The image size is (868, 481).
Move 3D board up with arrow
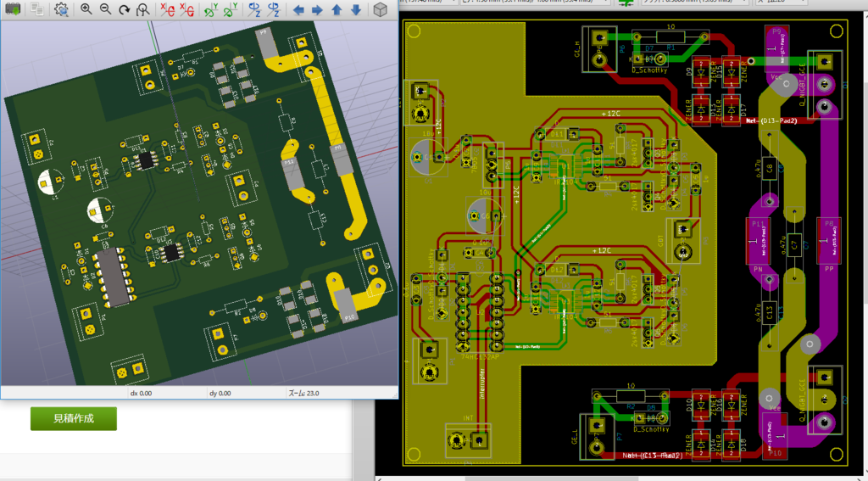[x=337, y=9]
